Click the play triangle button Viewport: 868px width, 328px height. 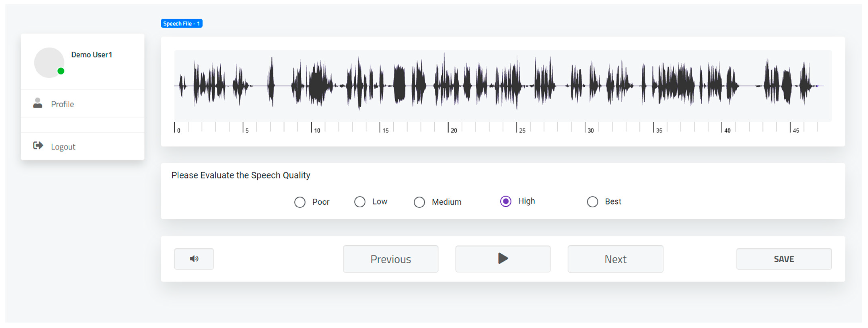click(503, 259)
